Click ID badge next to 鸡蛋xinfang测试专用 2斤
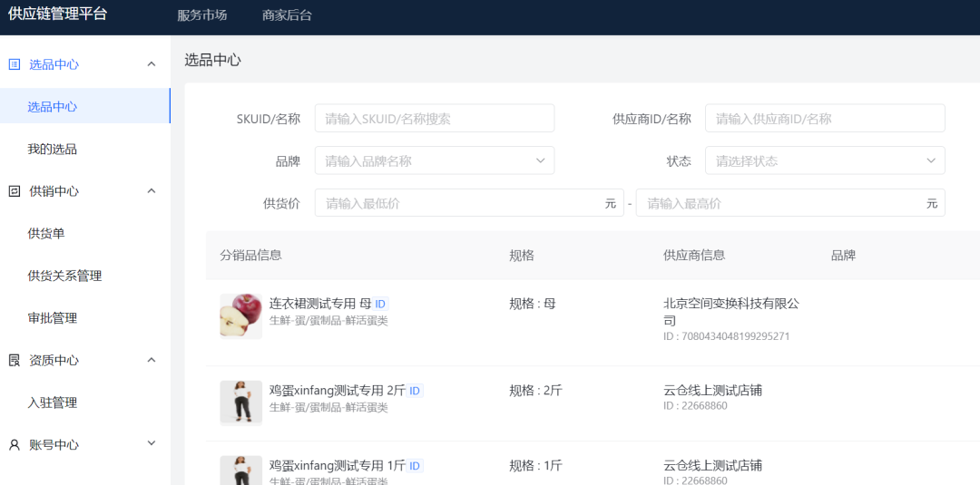980x485 pixels. point(415,392)
